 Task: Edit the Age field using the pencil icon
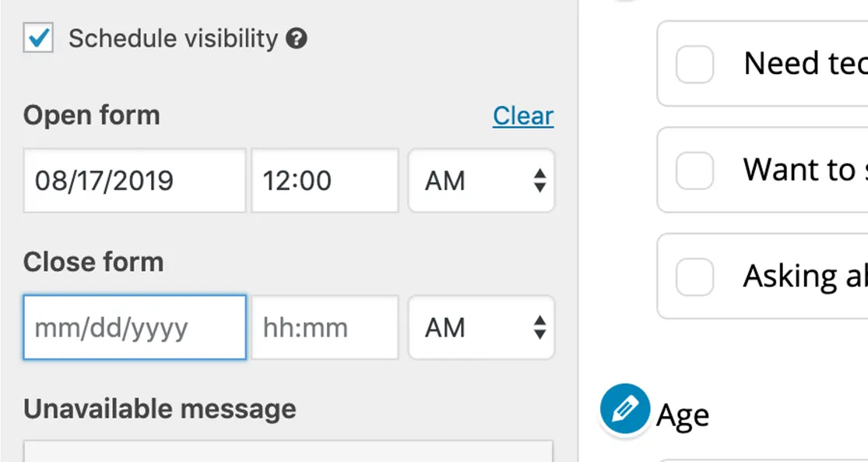click(624, 407)
